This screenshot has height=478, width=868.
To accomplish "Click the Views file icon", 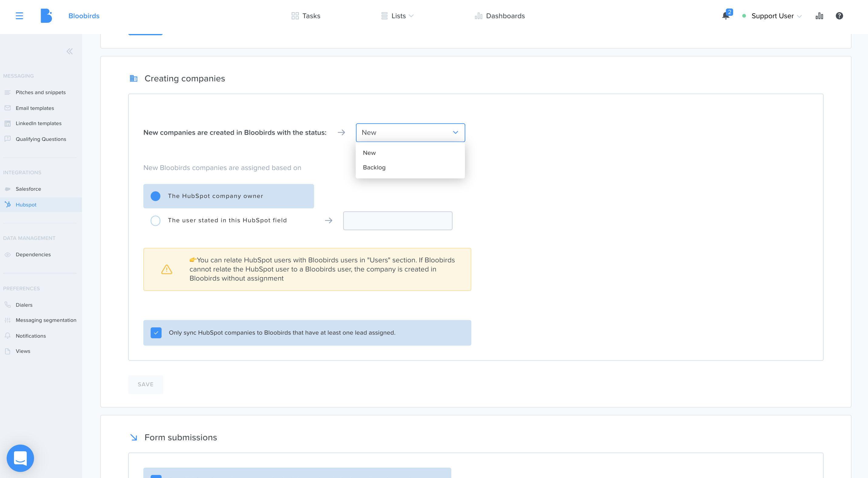I will tap(7, 351).
